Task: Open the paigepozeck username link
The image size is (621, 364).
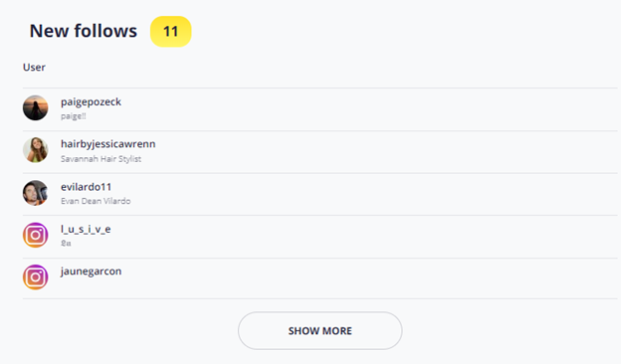Action: click(x=91, y=102)
